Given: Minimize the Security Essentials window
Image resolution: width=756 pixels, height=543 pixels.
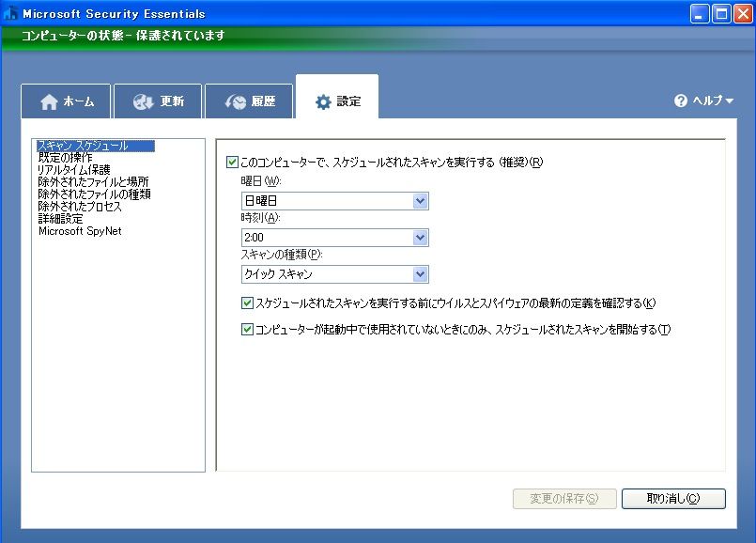Looking at the screenshot, I should 700,13.
